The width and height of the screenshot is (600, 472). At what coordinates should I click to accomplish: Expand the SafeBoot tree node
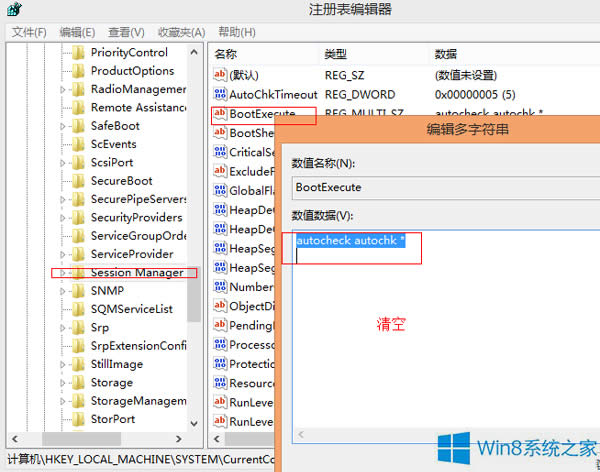pos(63,127)
